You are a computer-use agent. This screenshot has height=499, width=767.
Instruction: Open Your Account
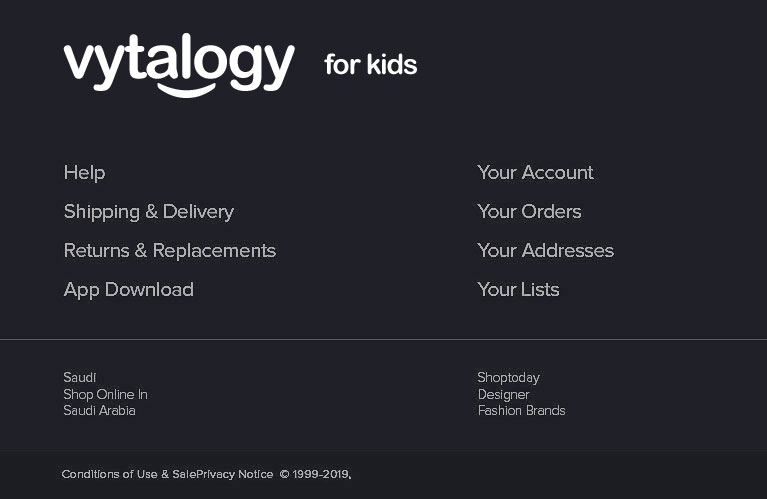(535, 173)
